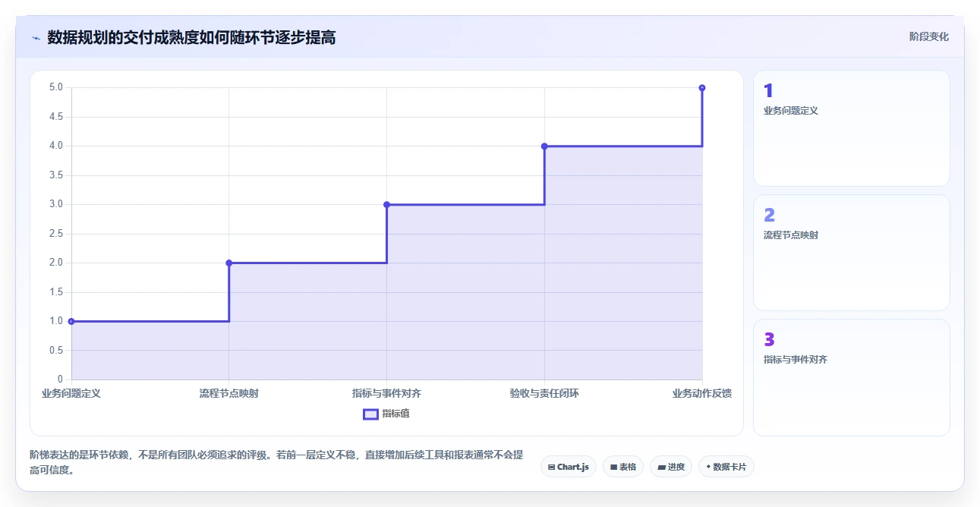Image resolution: width=980 pixels, height=507 pixels.
Task: Click the footnote starting 阶梯表达的是环节依赖
Action: pyautogui.click(x=276, y=462)
